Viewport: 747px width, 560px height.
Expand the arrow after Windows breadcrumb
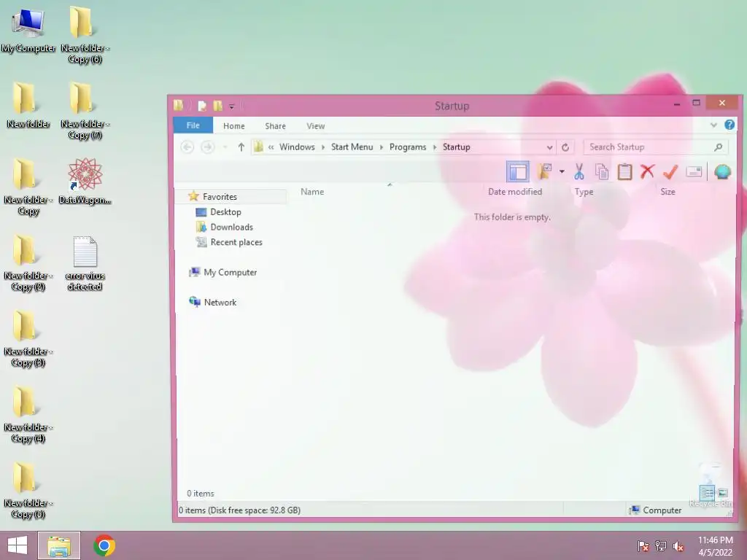tap(323, 147)
